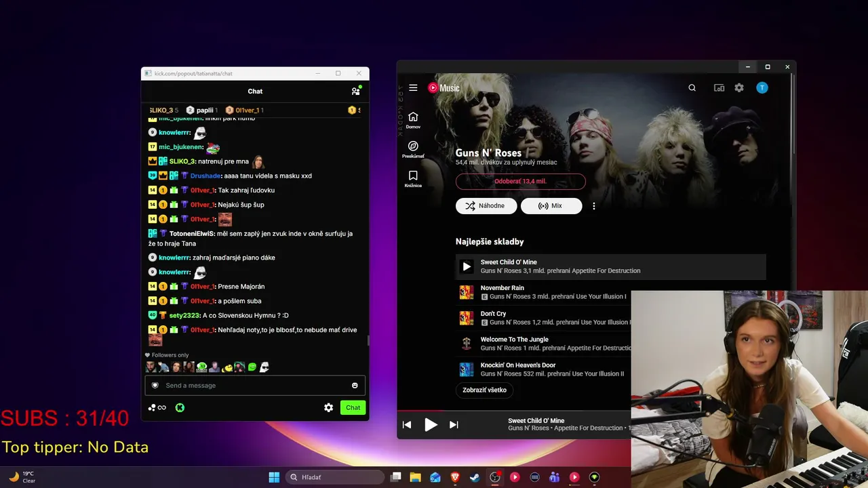
Task: Select Don't Cry album thumbnail
Action: 467,318
